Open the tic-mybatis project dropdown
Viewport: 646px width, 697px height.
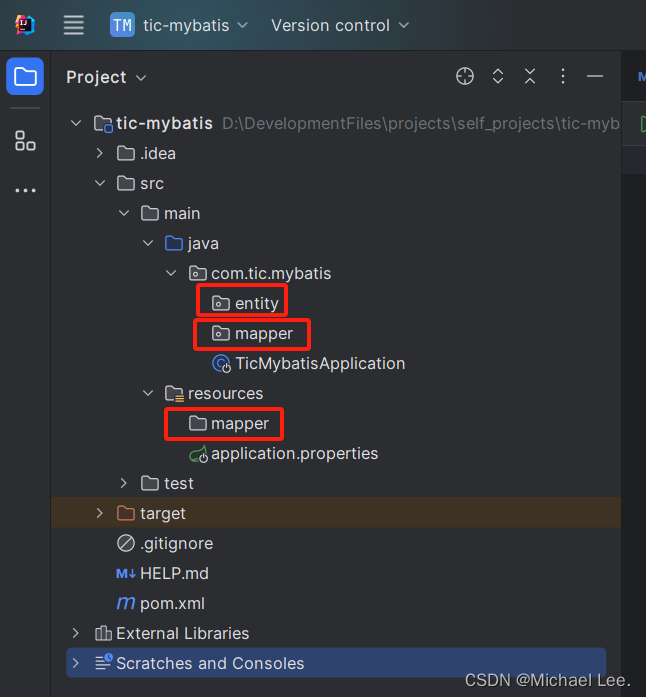pyautogui.click(x=179, y=25)
